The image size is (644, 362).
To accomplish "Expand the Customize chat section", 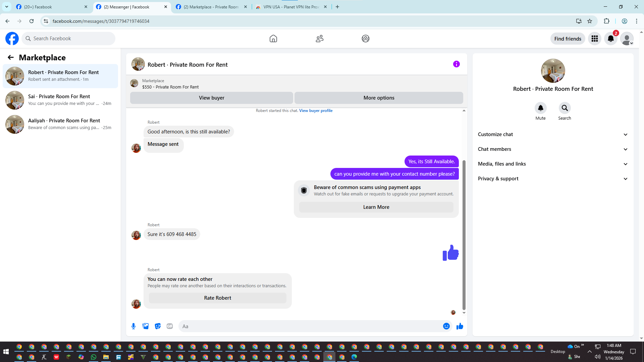I will click(552, 134).
